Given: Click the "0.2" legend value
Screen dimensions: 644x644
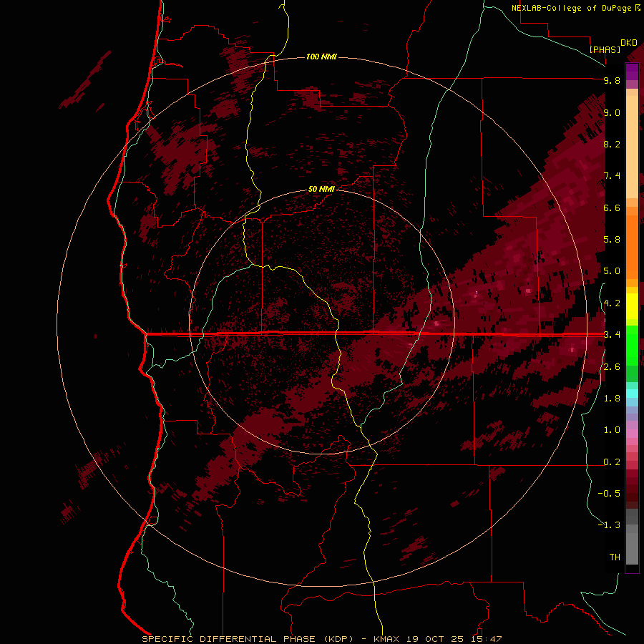Looking at the screenshot, I should 612,462.
